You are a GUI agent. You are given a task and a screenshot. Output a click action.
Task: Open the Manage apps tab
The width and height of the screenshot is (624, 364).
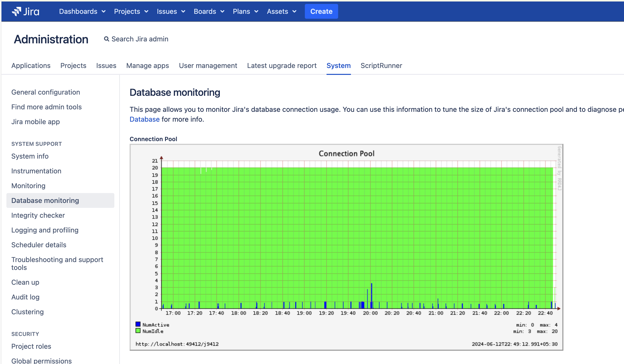(x=148, y=66)
